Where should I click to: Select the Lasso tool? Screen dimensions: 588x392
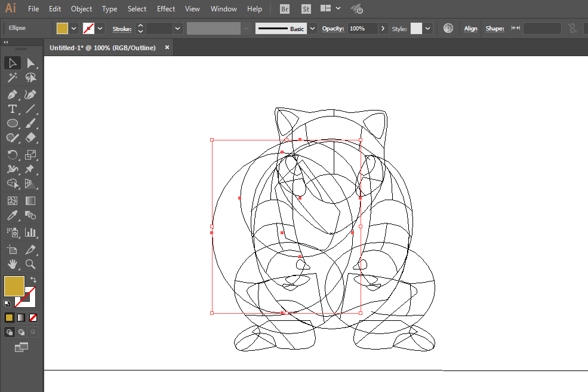[30, 77]
